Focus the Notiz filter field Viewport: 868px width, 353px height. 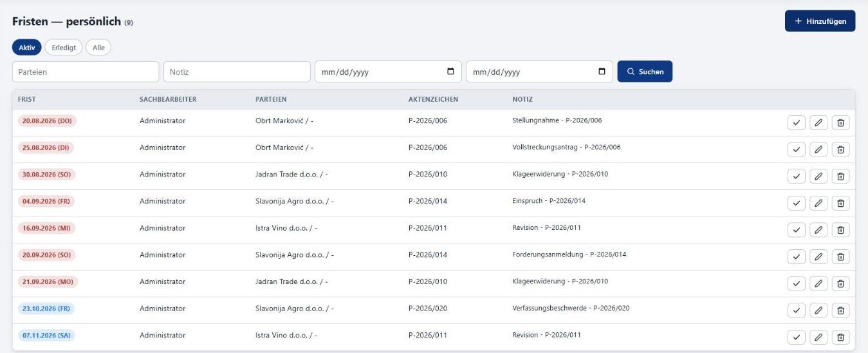(237, 72)
